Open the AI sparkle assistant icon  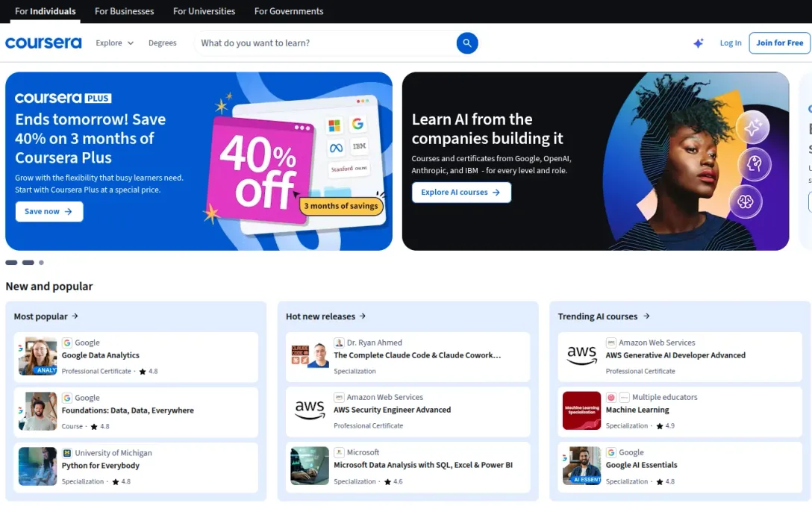(698, 43)
